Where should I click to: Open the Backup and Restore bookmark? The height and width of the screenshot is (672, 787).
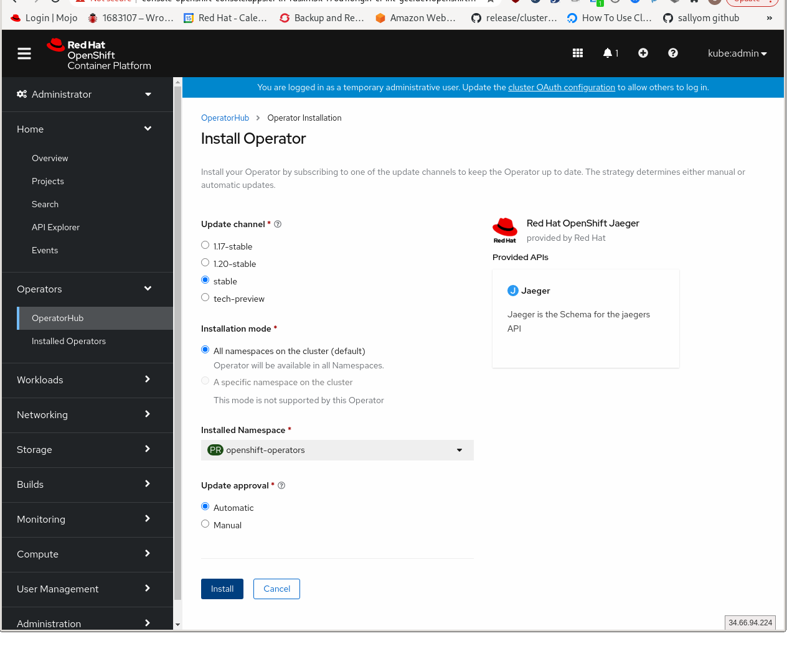(x=322, y=18)
